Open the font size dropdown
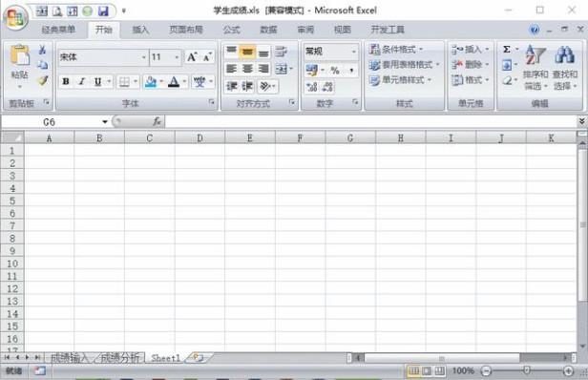The height and width of the screenshot is (380, 588). pos(177,57)
